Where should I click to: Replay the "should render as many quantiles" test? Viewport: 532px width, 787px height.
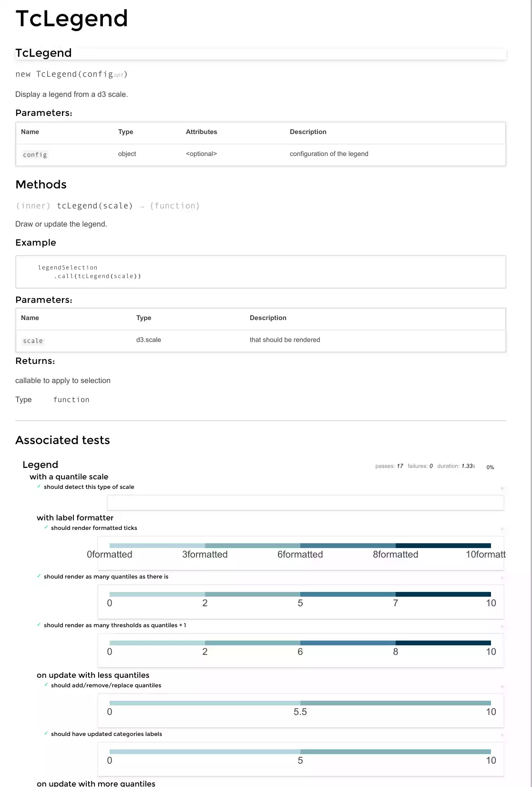[x=502, y=578]
